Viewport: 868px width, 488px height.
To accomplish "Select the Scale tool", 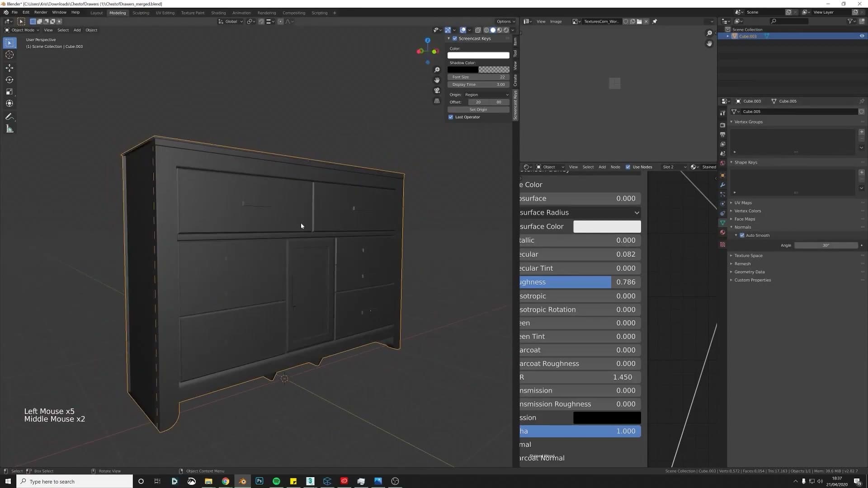I will (9, 92).
